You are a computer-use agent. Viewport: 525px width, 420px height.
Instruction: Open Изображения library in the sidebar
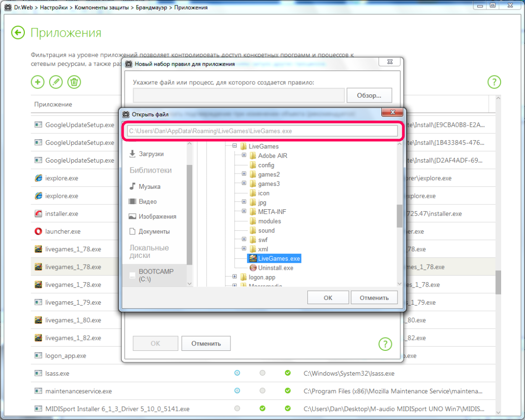tap(153, 217)
